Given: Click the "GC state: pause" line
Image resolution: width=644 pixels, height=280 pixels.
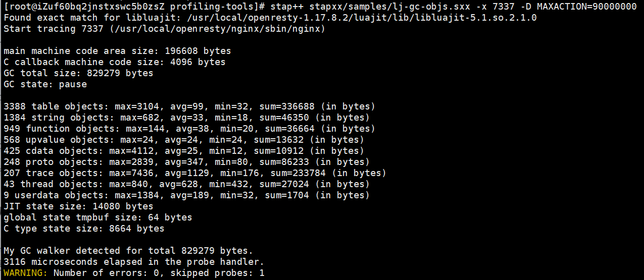Looking at the screenshot, I should (45, 84).
